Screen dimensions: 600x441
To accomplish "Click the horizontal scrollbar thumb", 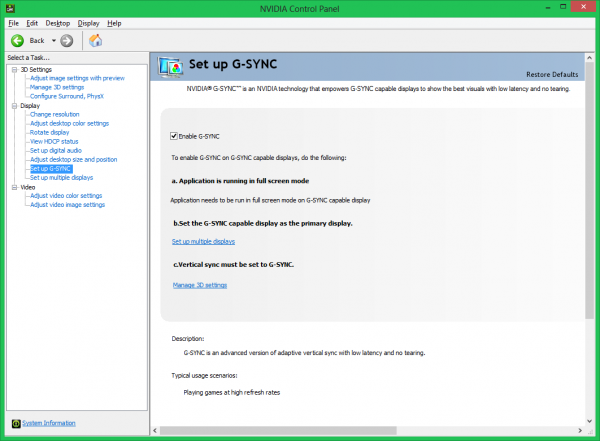I will click(278, 431).
